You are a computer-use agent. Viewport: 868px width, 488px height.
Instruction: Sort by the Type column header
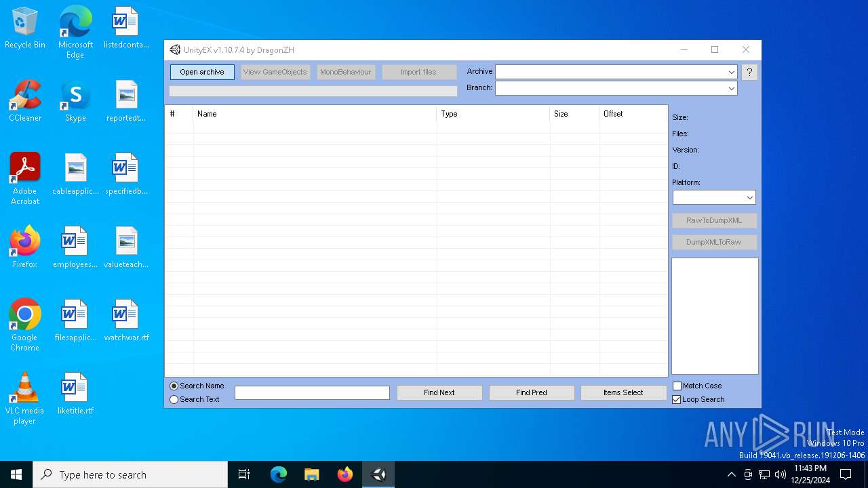493,114
